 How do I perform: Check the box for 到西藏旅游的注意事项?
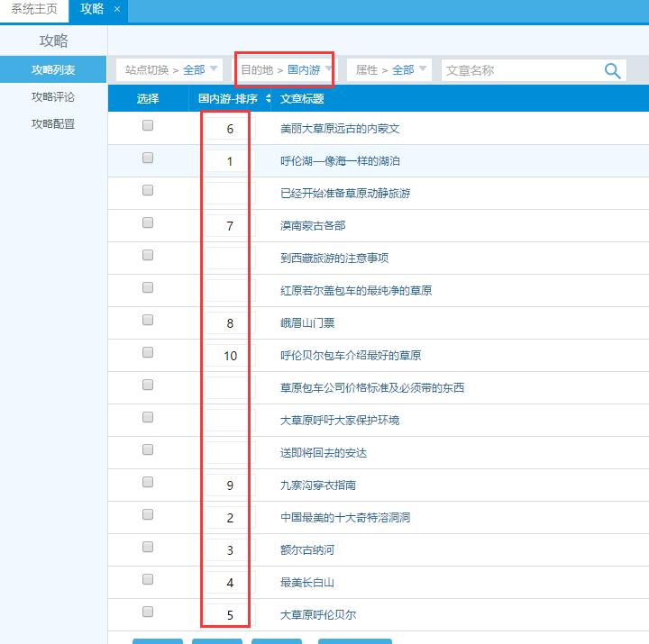148,255
